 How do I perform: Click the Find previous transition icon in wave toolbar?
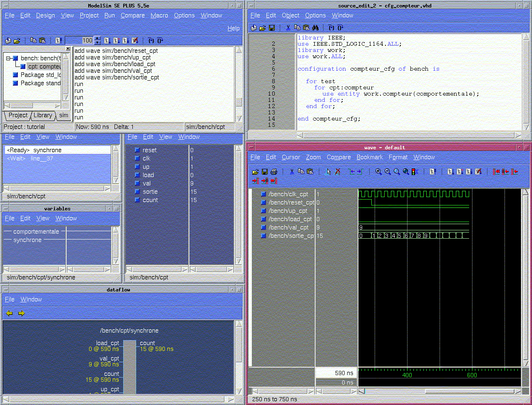click(352, 171)
